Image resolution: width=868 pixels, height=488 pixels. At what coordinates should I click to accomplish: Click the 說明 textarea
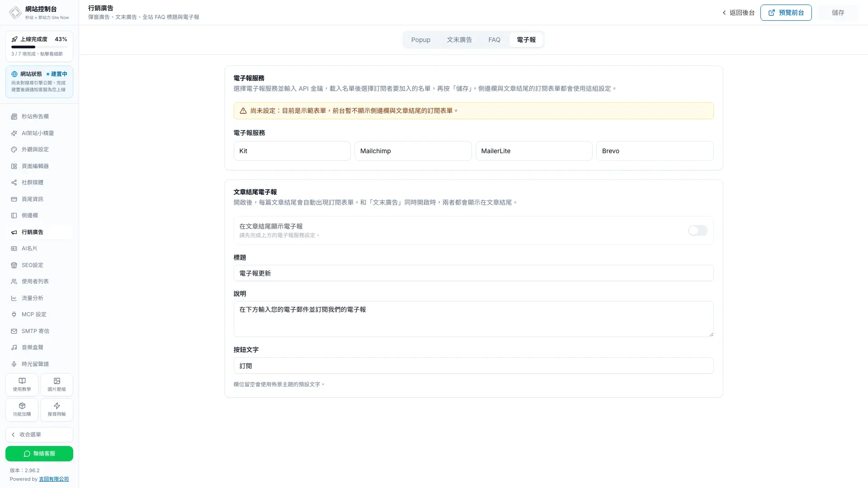(473, 319)
